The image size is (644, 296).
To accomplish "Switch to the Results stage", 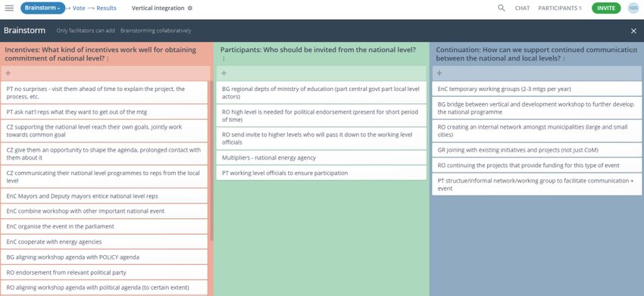I will click(106, 8).
